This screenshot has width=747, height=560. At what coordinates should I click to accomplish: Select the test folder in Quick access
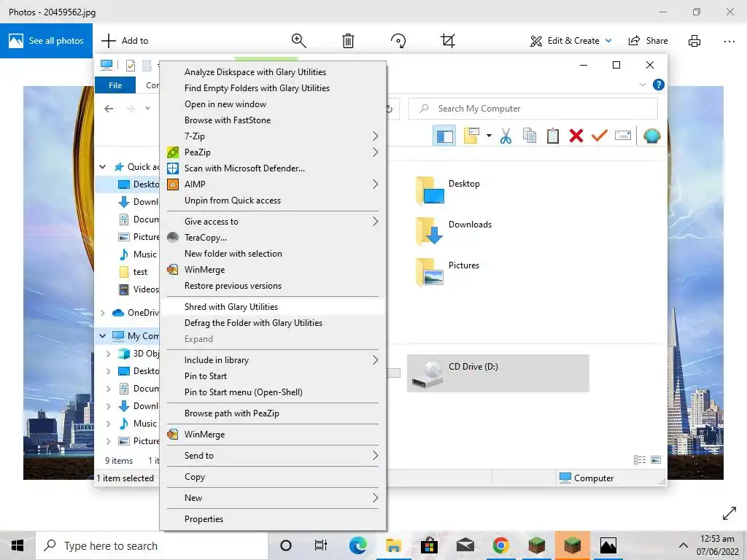click(133, 272)
